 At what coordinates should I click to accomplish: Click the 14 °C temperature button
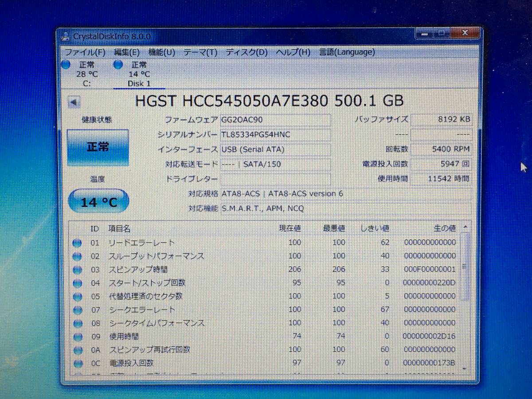[x=98, y=202]
